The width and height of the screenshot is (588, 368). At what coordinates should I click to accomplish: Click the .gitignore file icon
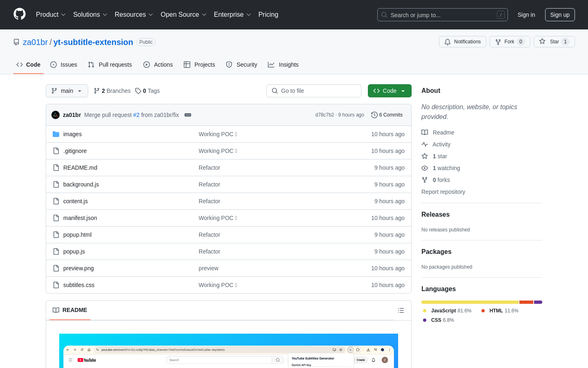click(56, 151)
